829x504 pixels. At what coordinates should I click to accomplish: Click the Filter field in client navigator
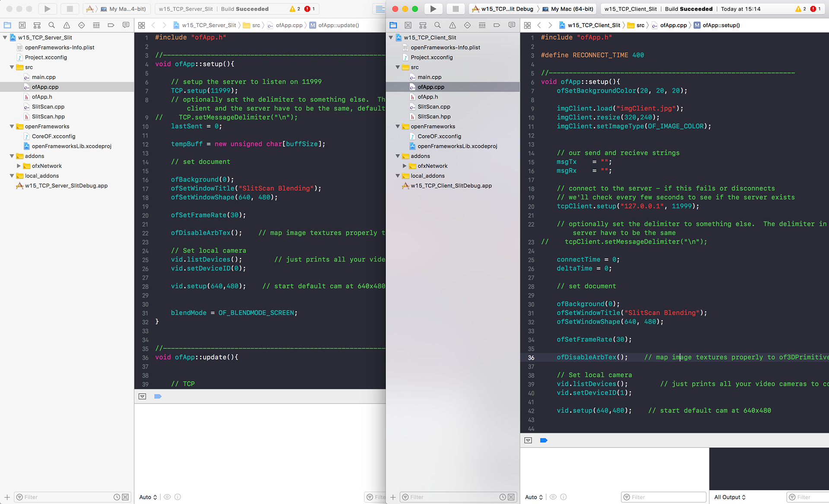coord(449,497)
